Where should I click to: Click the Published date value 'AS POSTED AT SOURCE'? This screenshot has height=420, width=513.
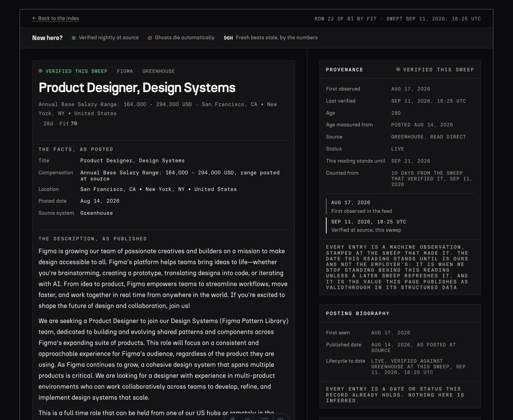pos(414,348)
